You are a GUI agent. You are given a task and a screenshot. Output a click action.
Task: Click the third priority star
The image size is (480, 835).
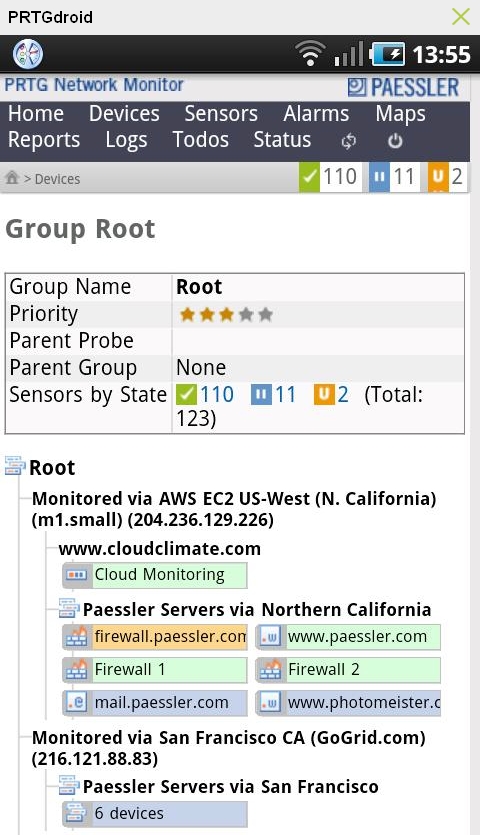pyautogui.click(x=226, y=314)
